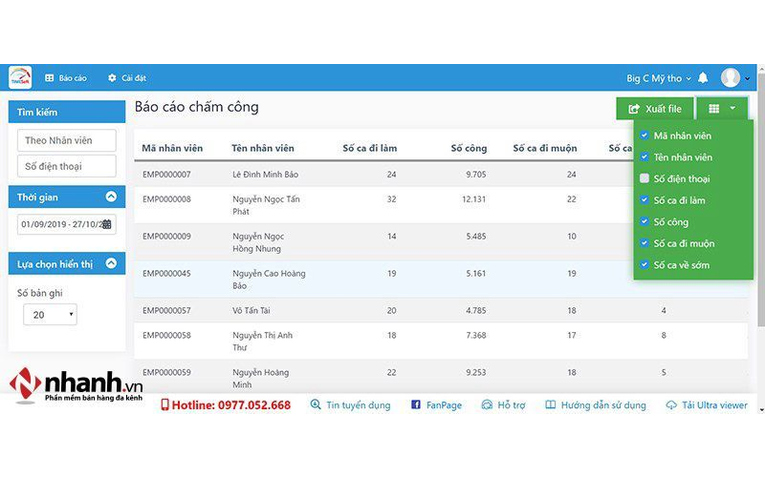Click the Xuất file export button
This screenshot has width=765, height=478.
click(x=655, y=109)
